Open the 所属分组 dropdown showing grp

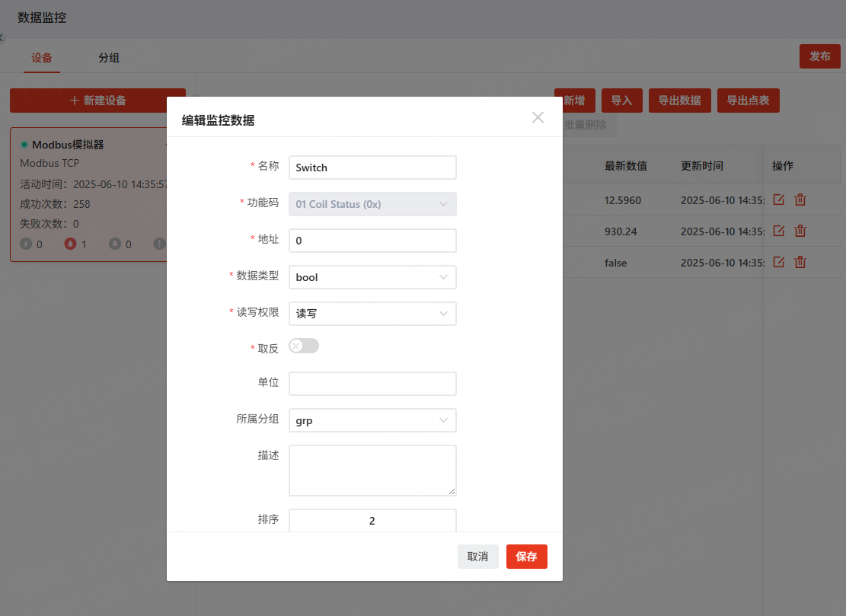click(372, 420)
